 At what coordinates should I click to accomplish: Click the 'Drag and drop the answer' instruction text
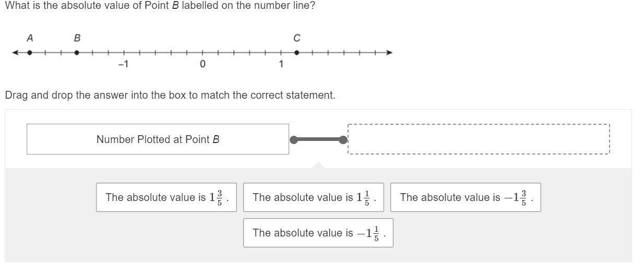click(170, 96)
